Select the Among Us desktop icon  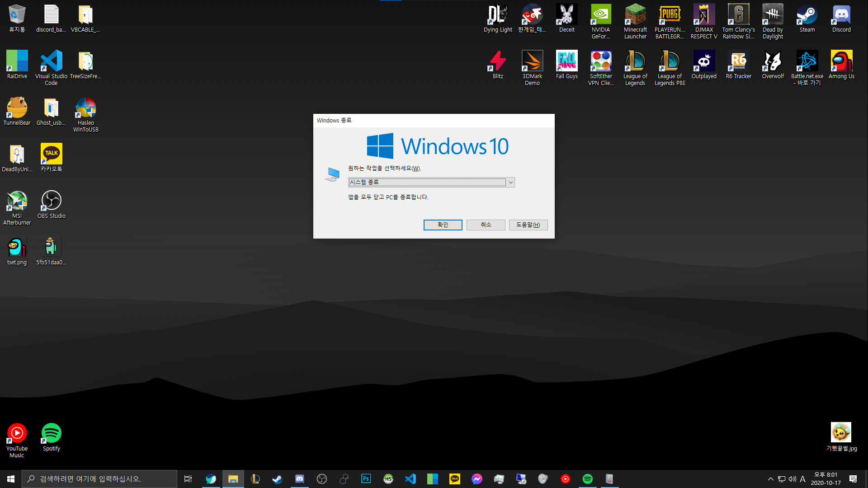pyautogui.click(x=841, y=65)
